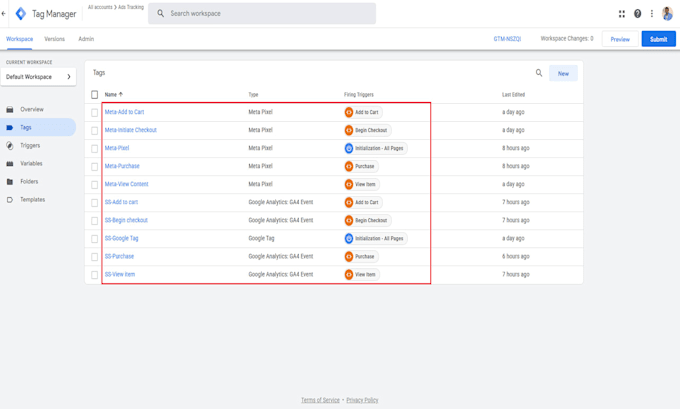Click the Search workspace input field
This screenshot has height=409, width=680.
pos(262,13)
